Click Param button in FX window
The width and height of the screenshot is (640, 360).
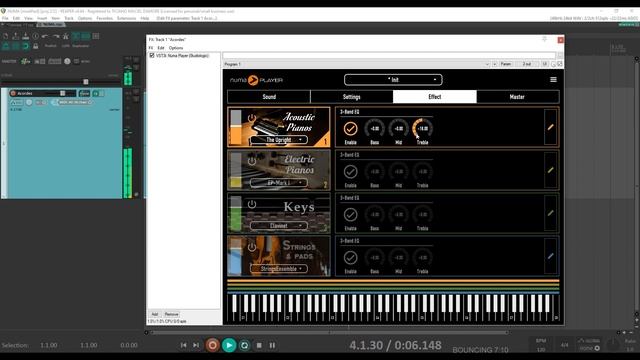pyautogui.click(x=506, y=64)
